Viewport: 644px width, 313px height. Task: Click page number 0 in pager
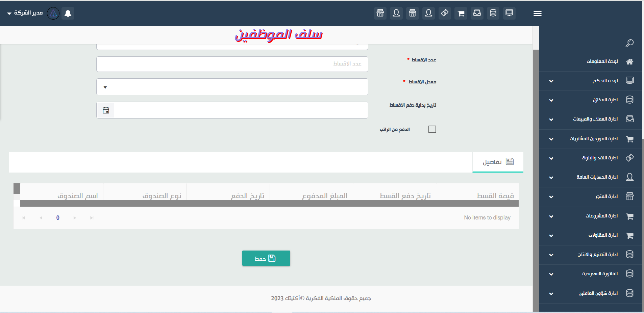coord(58,218)
